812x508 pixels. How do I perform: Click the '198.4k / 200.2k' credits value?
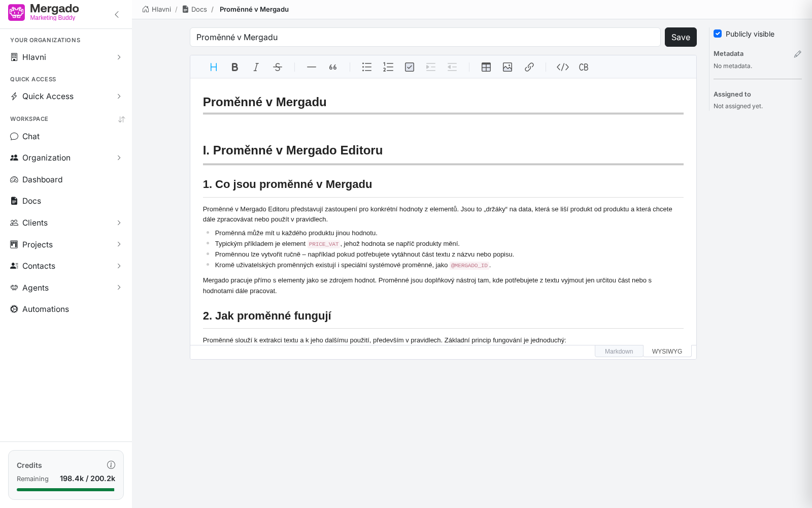point(87,479)
